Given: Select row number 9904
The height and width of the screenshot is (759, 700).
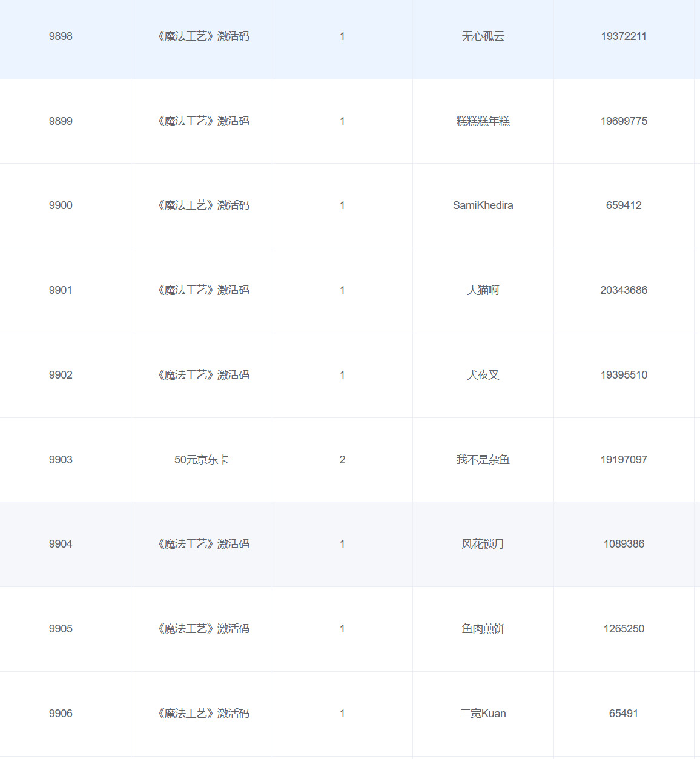Looking at the screenshot, I should point(61,544).
